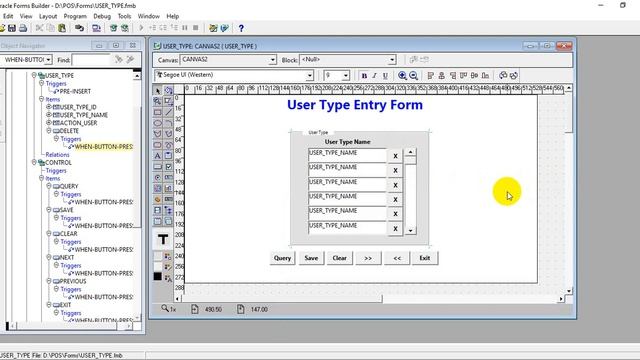Collapse the CONTROL block node
640x360 pixels.
(x=34, y=162)
